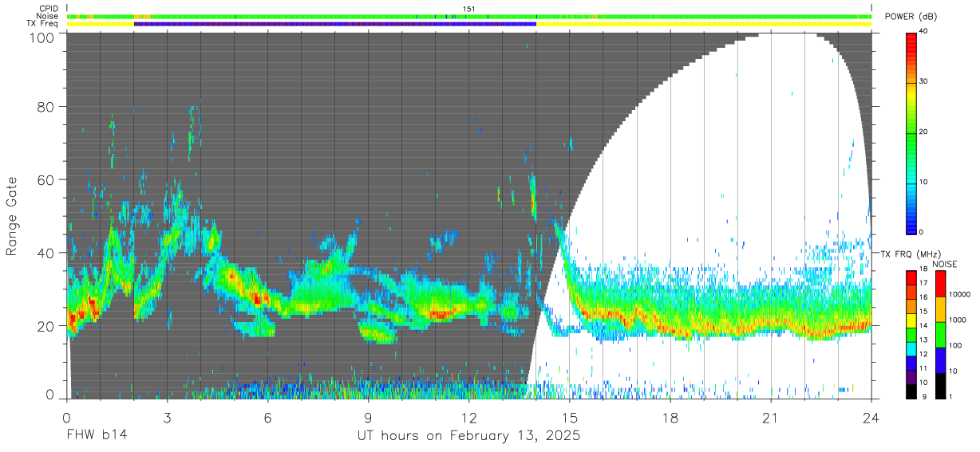Viewport: 980px width, 452px height.
Task: Click the 'CPID' row label
Action: [48, 9]
